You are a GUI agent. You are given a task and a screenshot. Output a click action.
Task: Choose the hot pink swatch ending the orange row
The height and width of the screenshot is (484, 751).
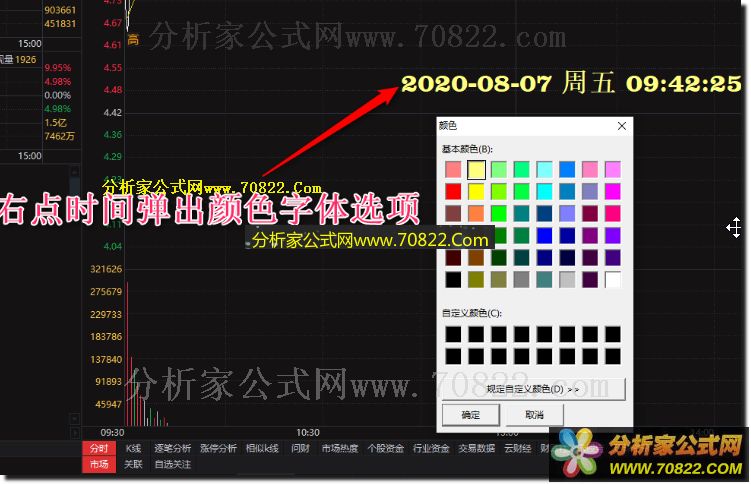(x=613, y=214)
